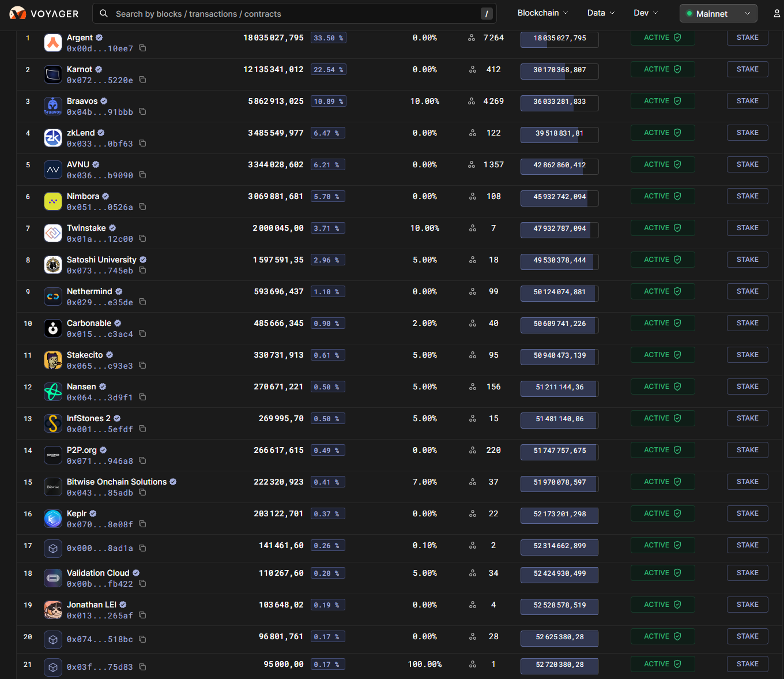Open the Data dropdown menu
The width and height of the screenshot is (784, 679).
pyautogui.click(x=601, y=13)
